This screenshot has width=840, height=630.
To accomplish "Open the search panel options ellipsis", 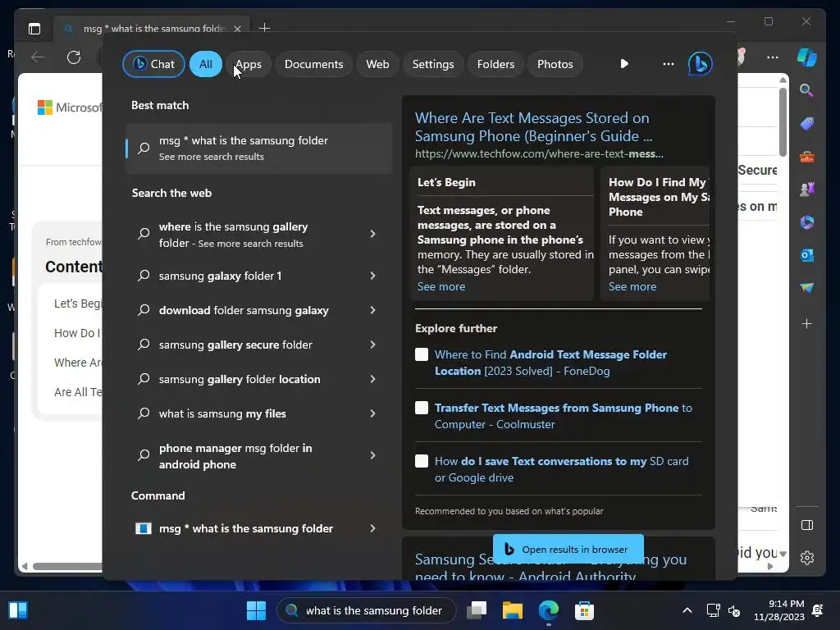I will (668, 64).
